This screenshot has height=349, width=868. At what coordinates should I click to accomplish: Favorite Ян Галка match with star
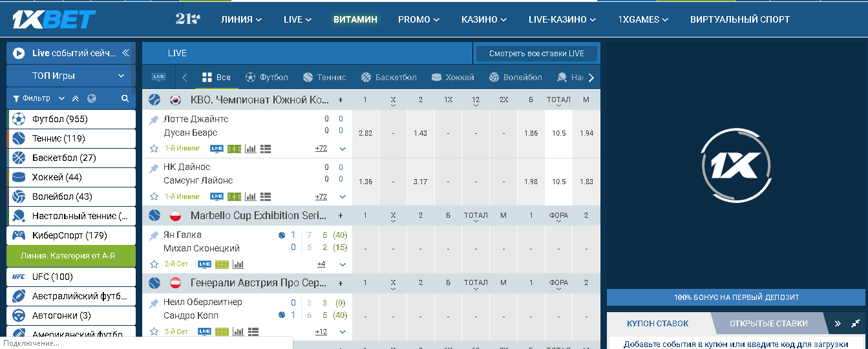point(154,264)
